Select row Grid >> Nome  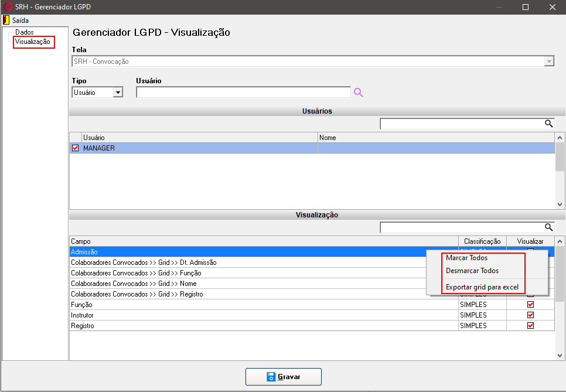click(x=248, y=284)
